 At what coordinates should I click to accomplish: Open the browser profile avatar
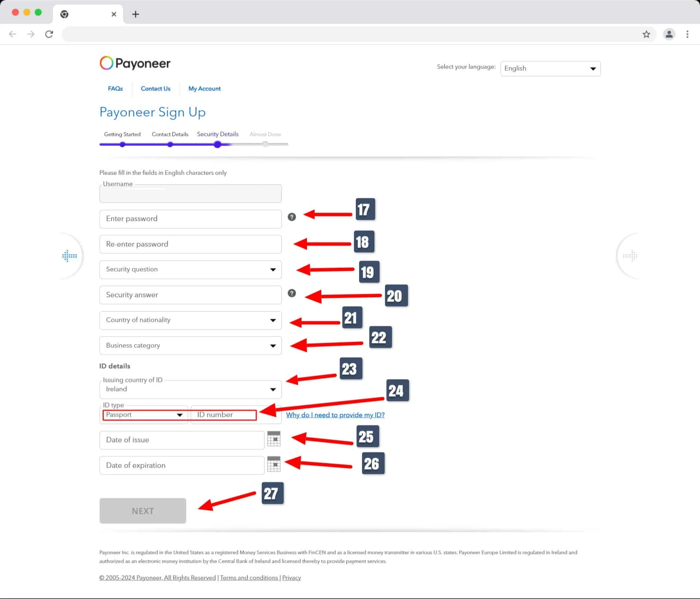tap(669, 34)
